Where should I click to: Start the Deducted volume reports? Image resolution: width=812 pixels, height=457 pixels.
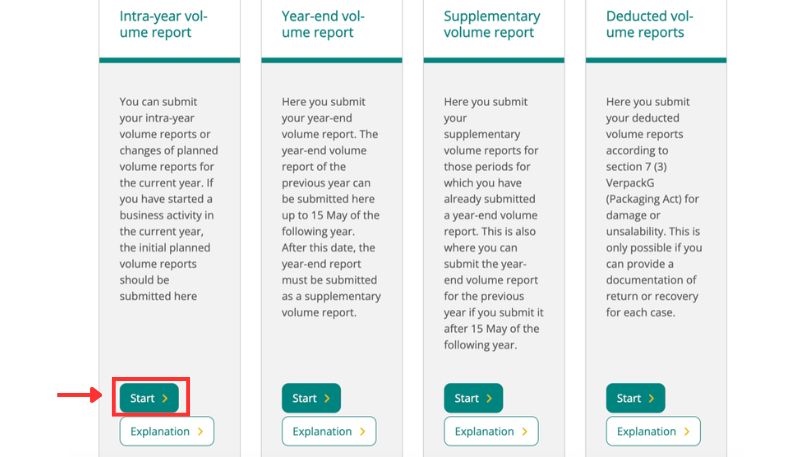(x=635, y=398)
